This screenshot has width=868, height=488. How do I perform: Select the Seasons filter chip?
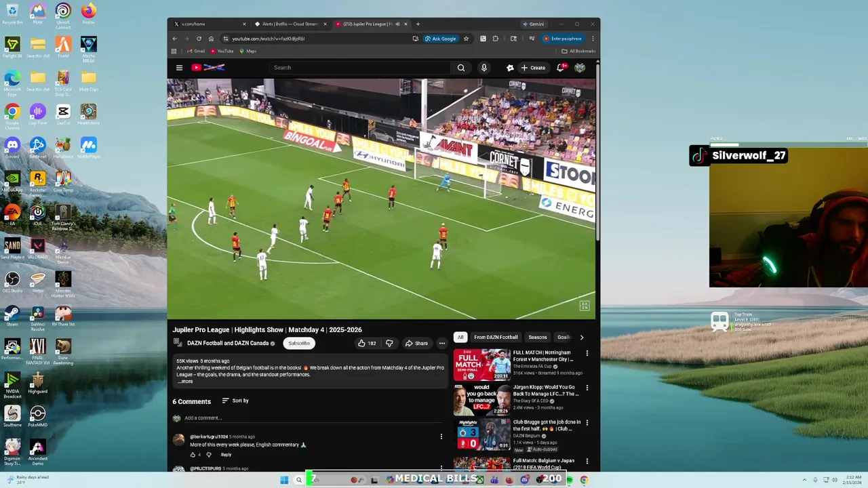(538, 337)
